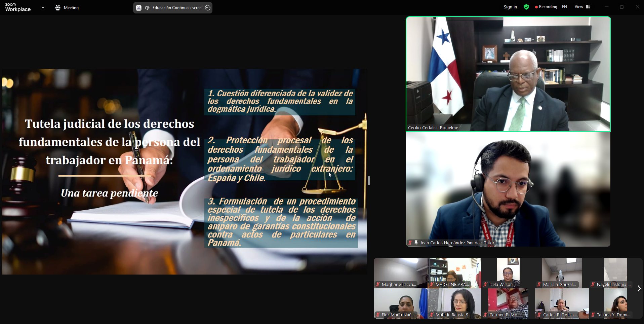Click the divider handle between slide and videos
This screenshot has height=324, width=644.
coord(369,181)
